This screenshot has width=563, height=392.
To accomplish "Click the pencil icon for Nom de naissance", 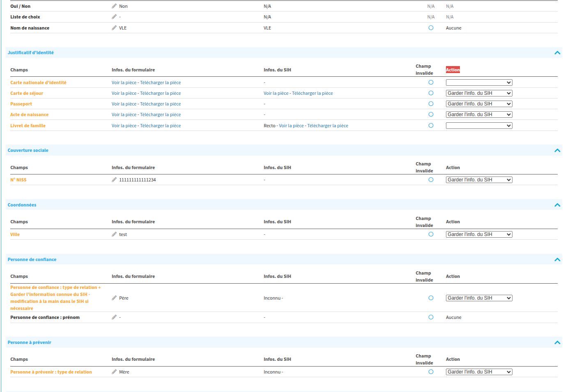I will point(114,28).
